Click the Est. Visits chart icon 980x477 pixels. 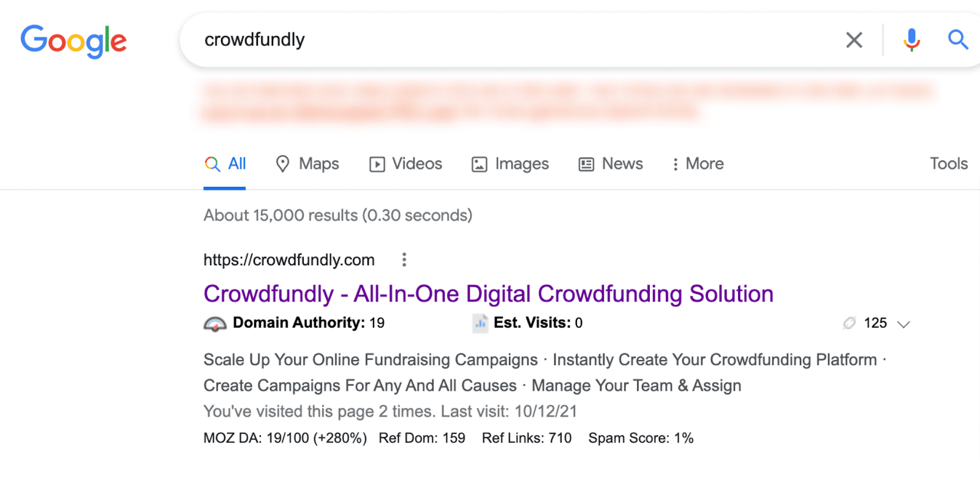click(480, 322)
